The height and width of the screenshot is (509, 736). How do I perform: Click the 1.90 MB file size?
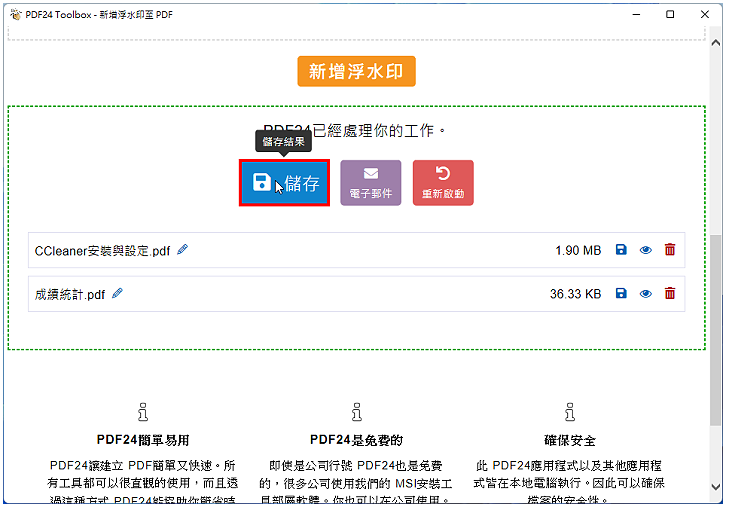click(x=578, y=250)
